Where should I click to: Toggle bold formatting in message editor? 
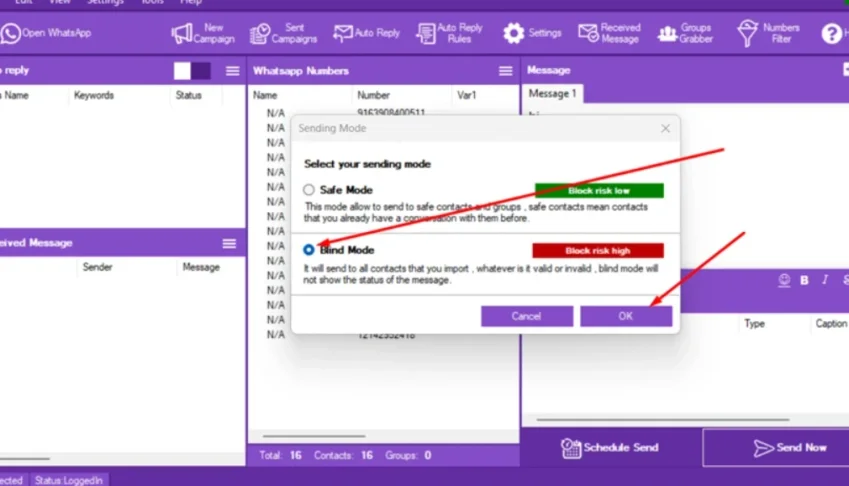pos(804,280)
